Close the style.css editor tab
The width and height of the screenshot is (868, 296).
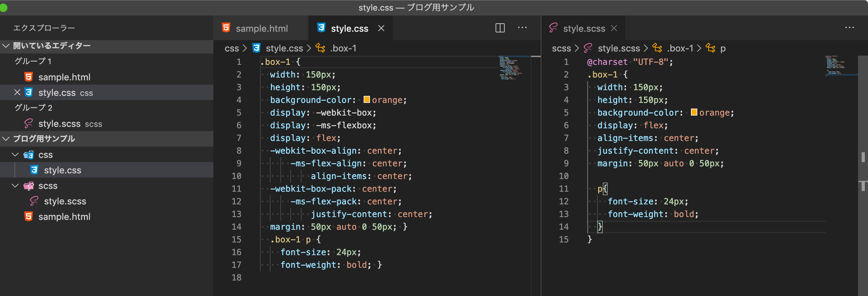tap(381, 28)
